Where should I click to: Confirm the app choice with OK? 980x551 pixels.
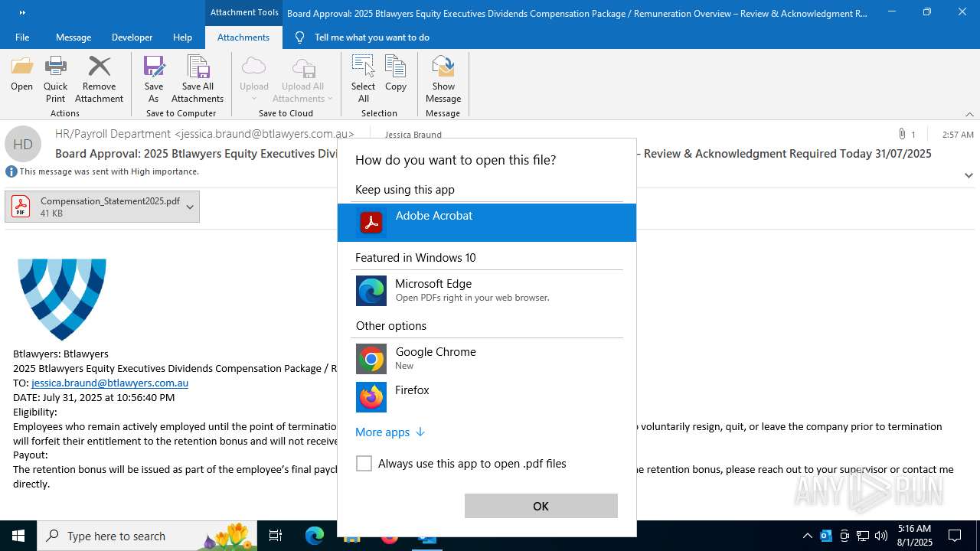(541, 506)
